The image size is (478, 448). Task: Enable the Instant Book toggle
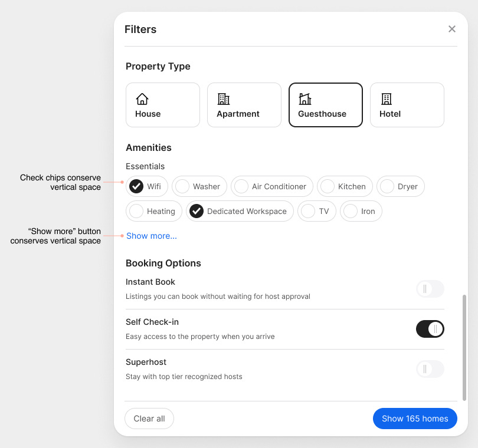430,289
